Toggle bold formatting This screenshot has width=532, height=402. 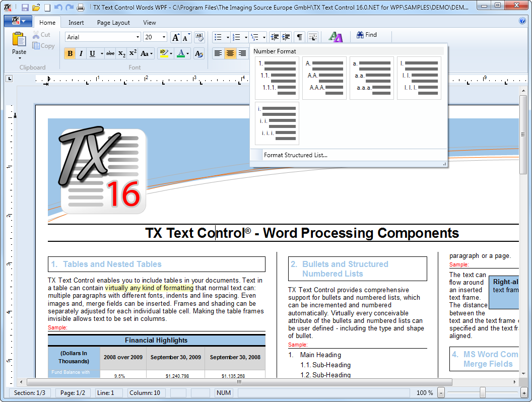[x=70, y=53]
